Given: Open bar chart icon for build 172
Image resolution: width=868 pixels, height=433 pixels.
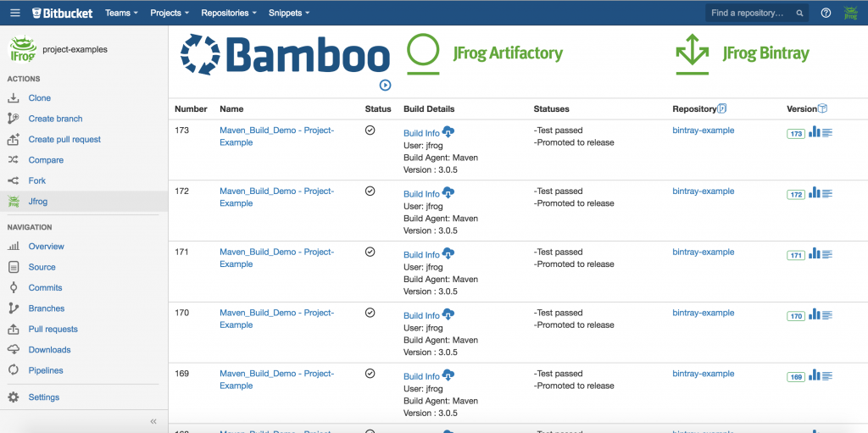Looking at the screenshot, I should click(814, 193).
